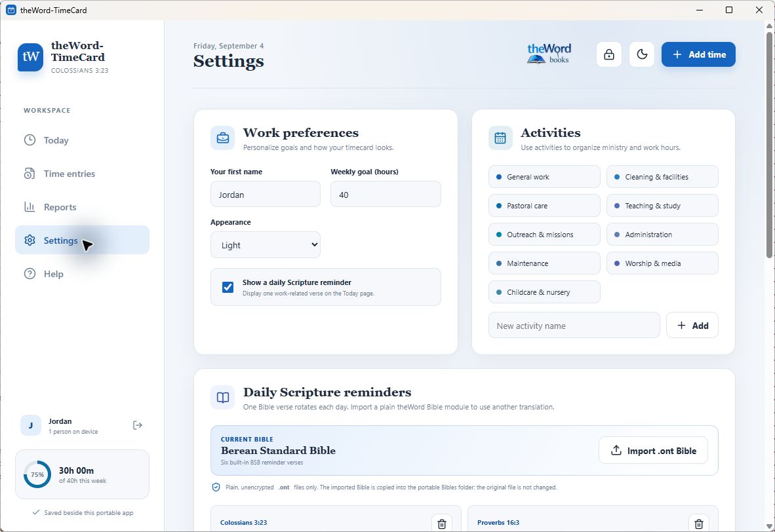
Task: Select Settings in the sidebar
Action: coord(82,240)
